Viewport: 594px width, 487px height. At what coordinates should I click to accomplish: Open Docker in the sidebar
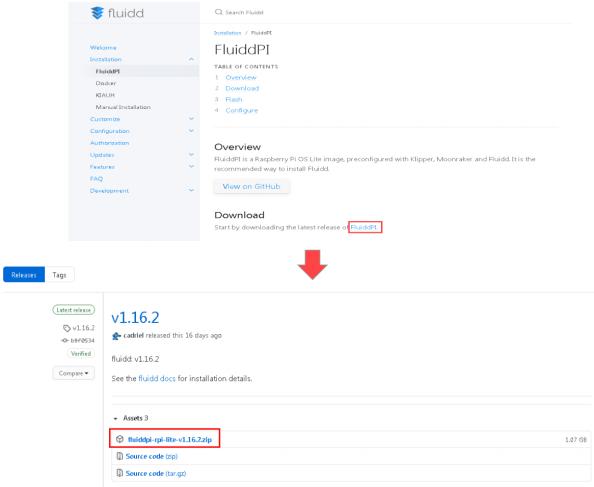point(106,83)
